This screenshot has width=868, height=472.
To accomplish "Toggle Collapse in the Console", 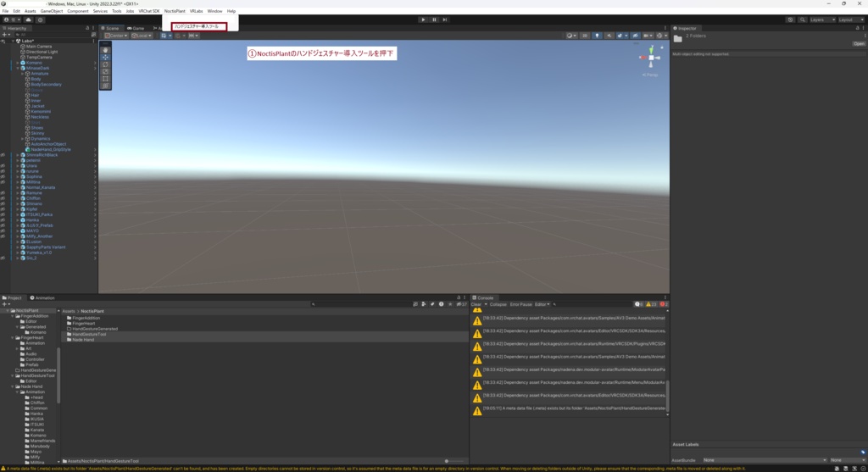I will click(498, 304).
